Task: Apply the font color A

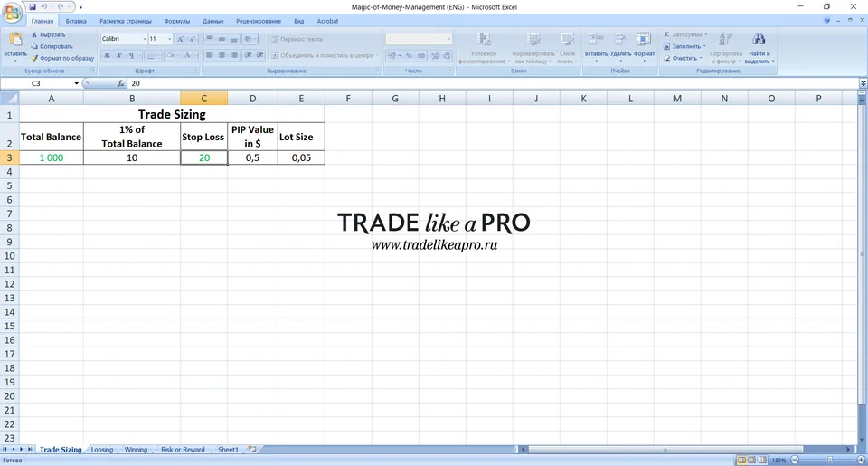Action: (187, 55)
